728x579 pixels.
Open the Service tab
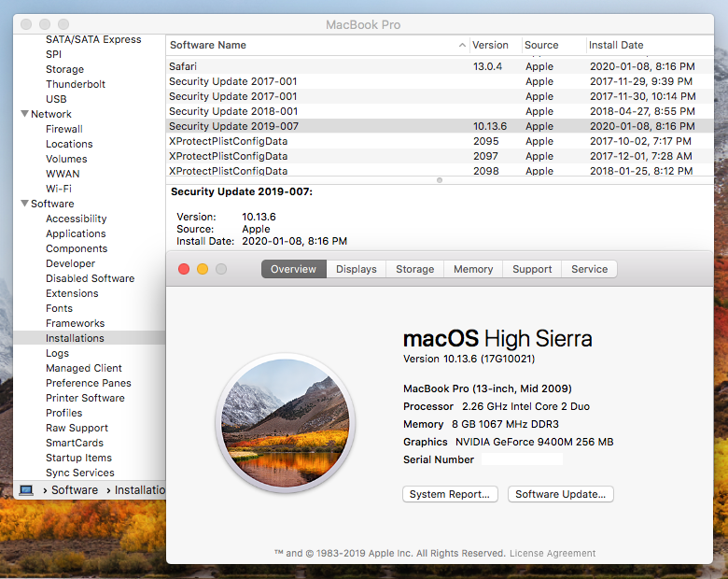(589, 269)
